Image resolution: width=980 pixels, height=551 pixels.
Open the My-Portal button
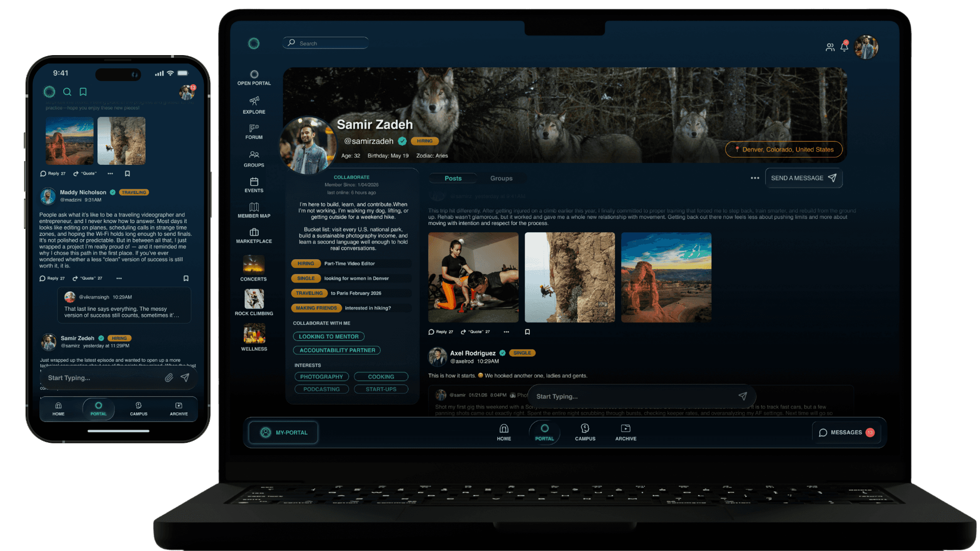coord(284,432)
